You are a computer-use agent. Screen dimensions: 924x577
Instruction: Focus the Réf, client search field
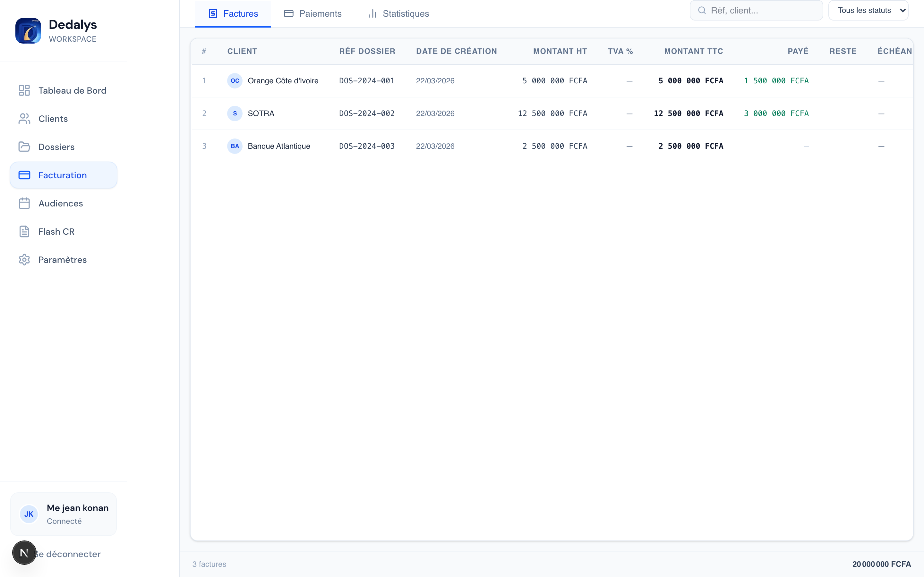[762, 10]
